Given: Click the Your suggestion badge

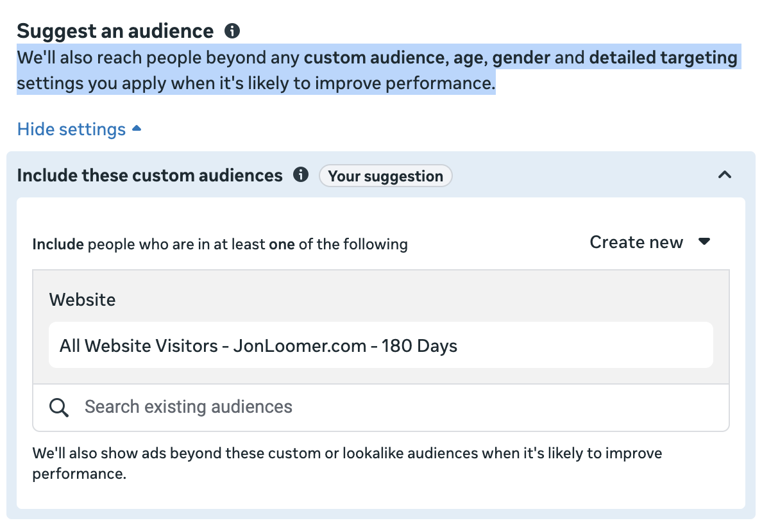Looking at the screenshot, I should click(x=385, y=176).
